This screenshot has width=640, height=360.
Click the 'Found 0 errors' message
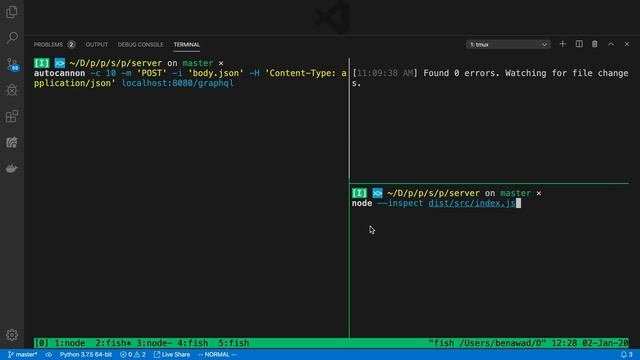point(461,73)
